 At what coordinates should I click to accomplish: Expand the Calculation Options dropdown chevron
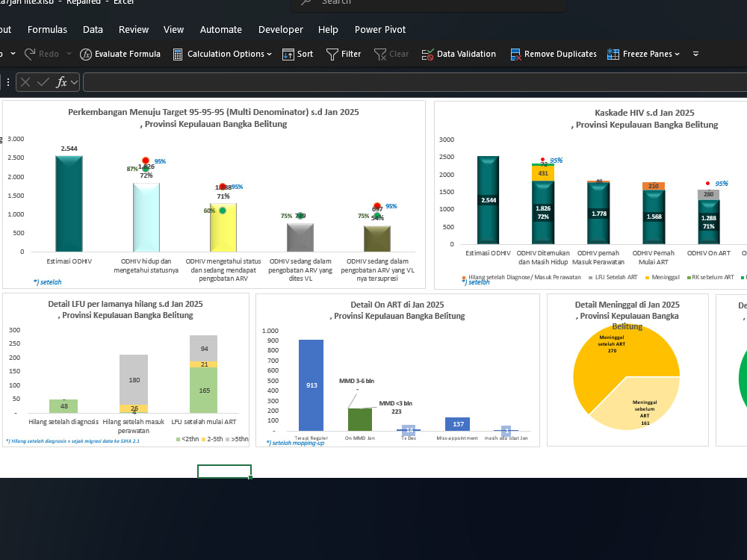pos(269,55)
